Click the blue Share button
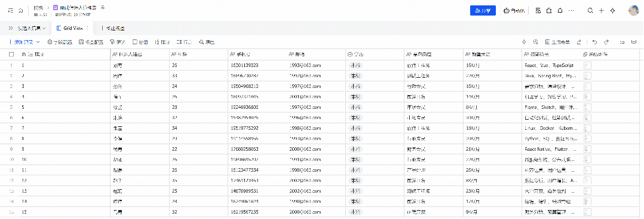This screenshot has height=219, width=644. coord(483,11)
